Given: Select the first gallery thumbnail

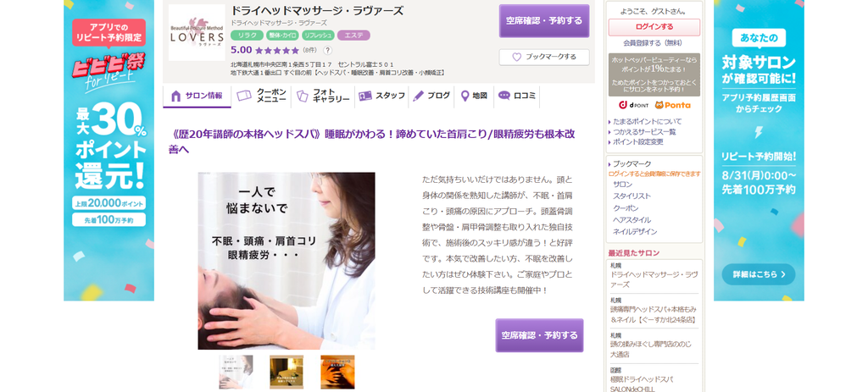Looking at the screenshot, I should coord(236,372).
